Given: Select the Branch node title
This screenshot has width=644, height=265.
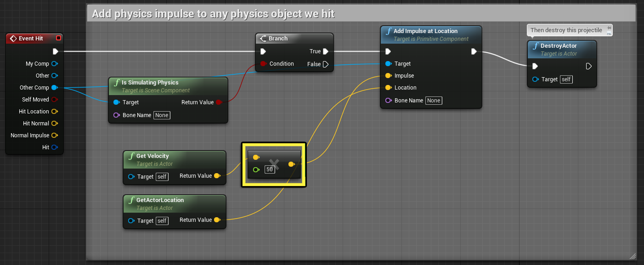Looking at the screenshot, I should click(278, 39).
